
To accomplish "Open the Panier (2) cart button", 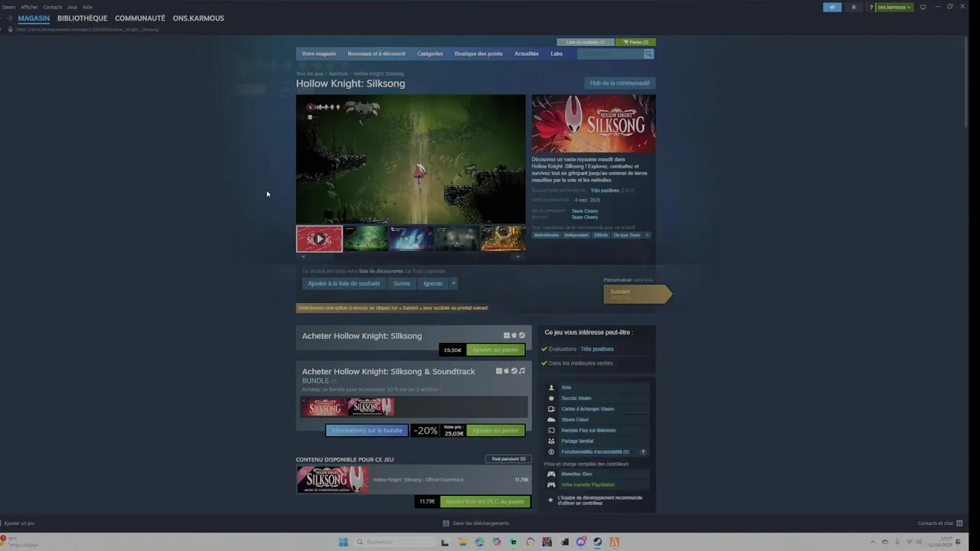I will point(635,42).
